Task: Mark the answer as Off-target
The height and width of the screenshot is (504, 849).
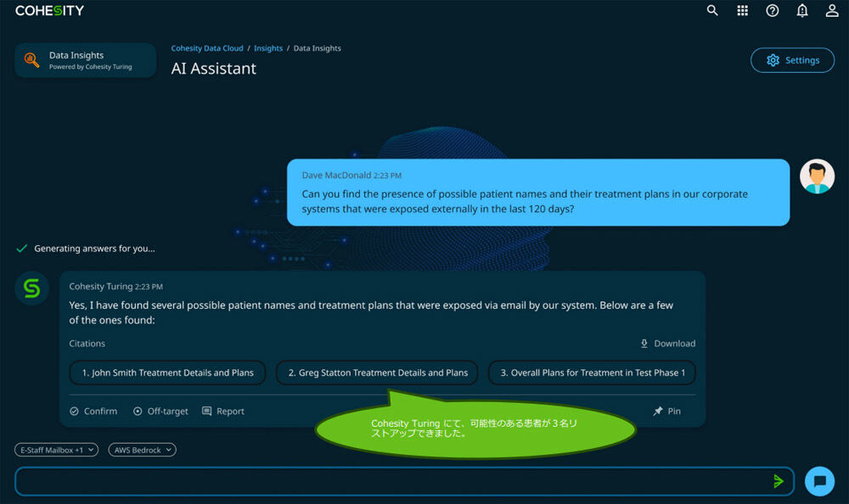Action: click(x=160, y=411)
